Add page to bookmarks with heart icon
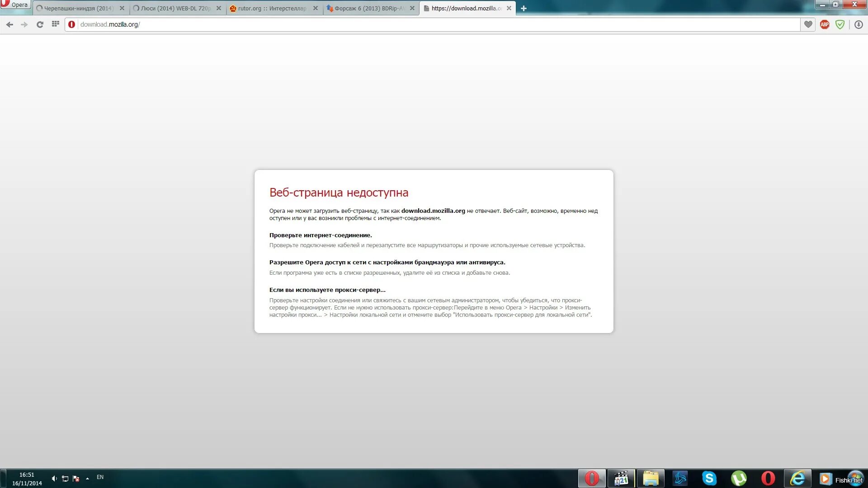Image resolution: width=868 pixels, height=488 pixels. coord(808,24)
